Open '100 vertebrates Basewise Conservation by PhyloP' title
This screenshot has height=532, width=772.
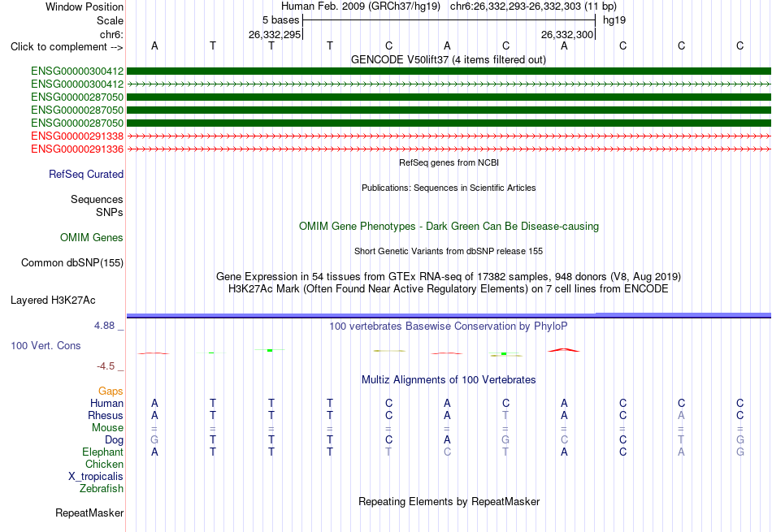click(449, 327)
